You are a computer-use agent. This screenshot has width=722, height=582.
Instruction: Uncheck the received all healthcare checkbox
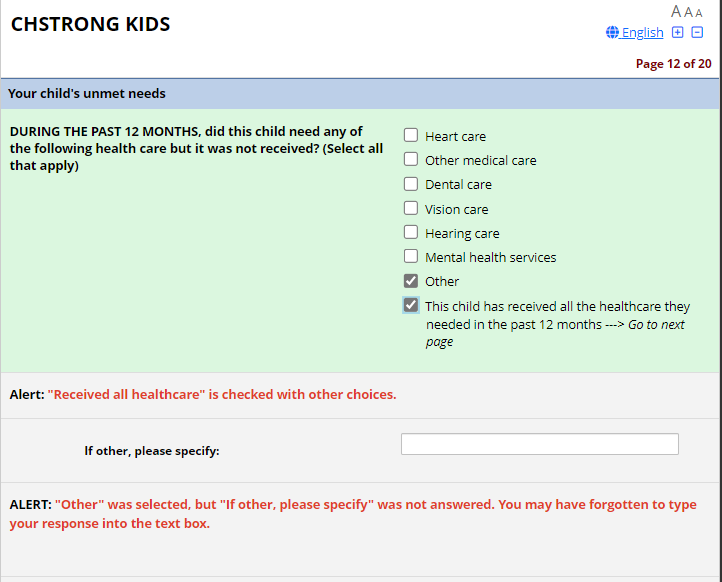click(x=411, y=305)
